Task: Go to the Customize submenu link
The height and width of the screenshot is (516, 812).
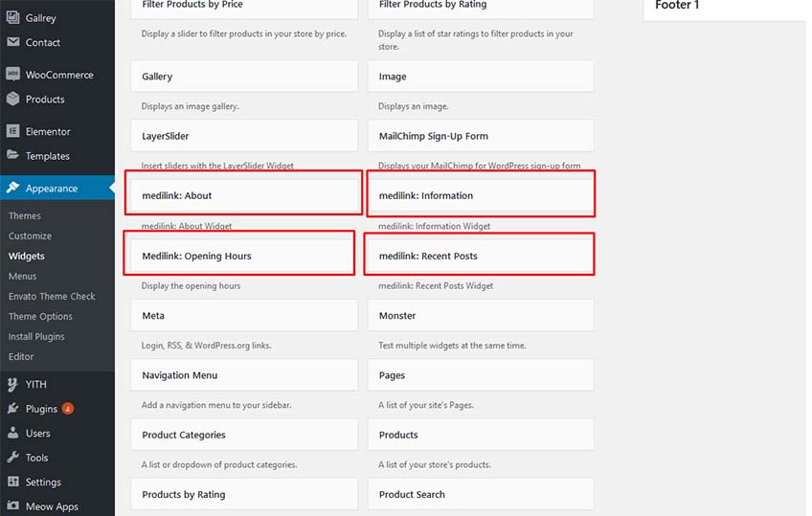Action: point(30,236)
